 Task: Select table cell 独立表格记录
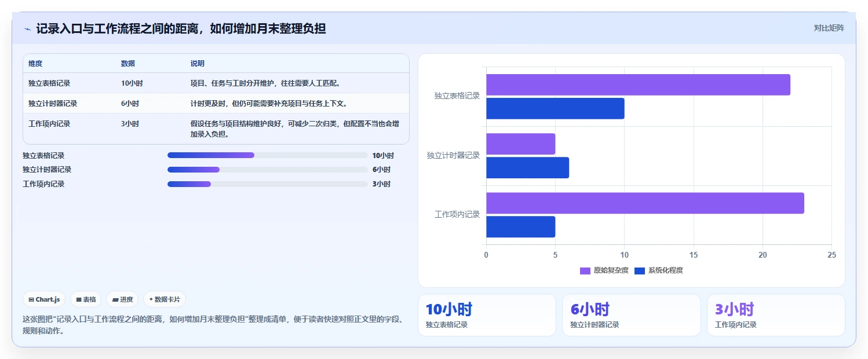pyautogui.click(x=49, y=83)
